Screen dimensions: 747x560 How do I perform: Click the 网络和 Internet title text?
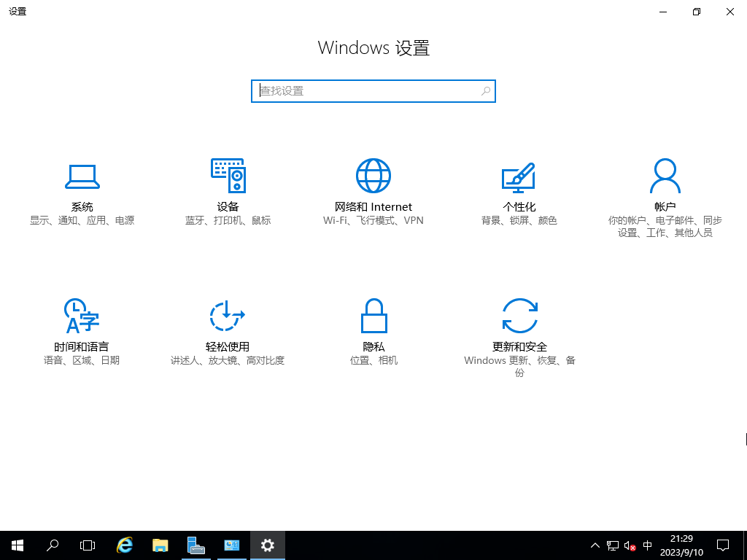point(373,206)
